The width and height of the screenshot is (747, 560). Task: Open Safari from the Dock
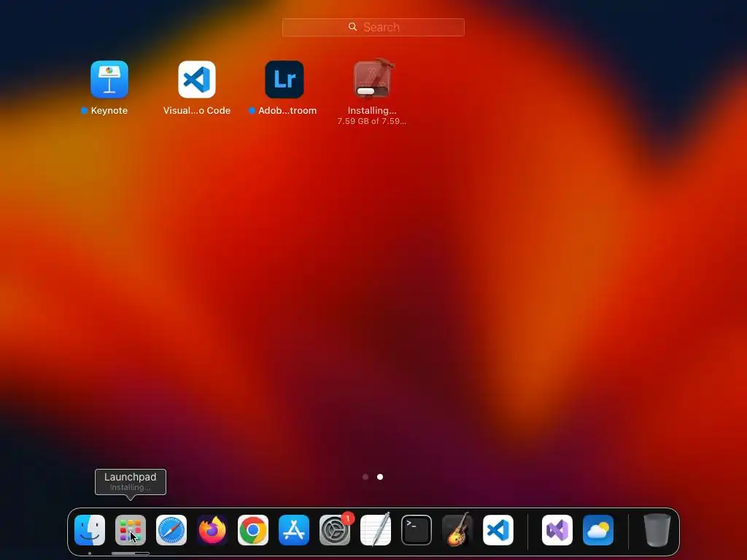[171, 530]
